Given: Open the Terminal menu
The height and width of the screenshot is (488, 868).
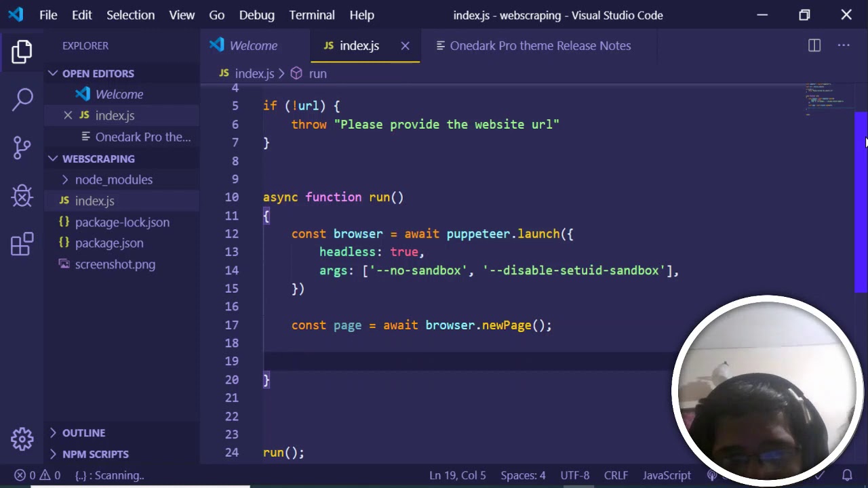Looking at the screenshot, I should pyautogui.click(x=312, y=15).
